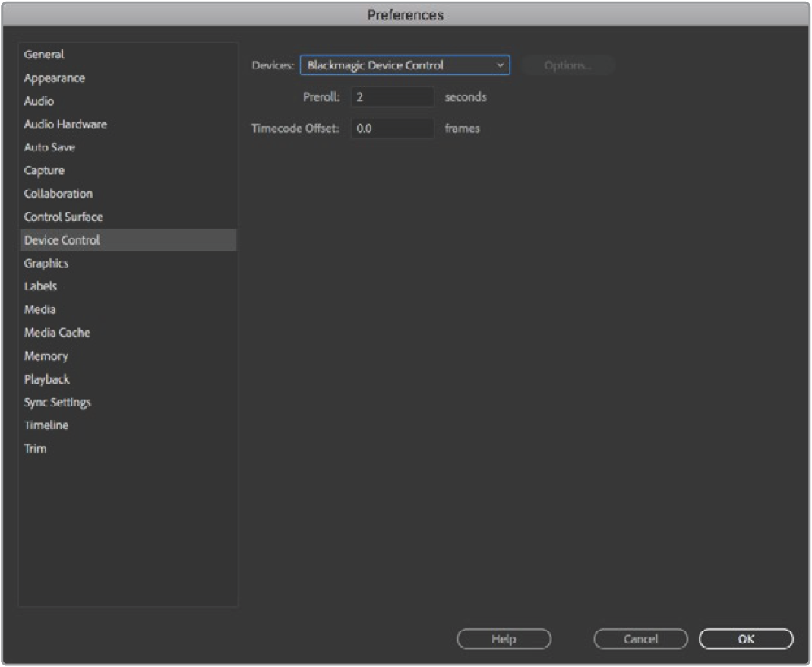Go to Appearance preferences
Image resolution: width=812 pixels, height=667 pixels.
[x=55, y=78]
